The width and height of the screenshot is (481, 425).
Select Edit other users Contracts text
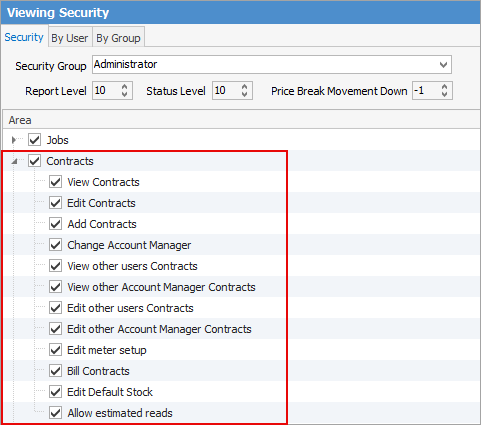pos(130,308)
